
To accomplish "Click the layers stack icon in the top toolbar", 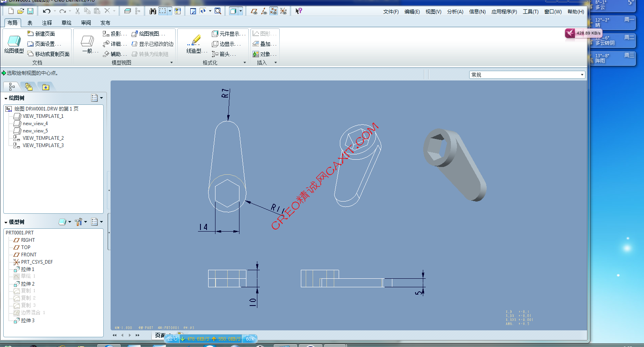I will point(127,11).
